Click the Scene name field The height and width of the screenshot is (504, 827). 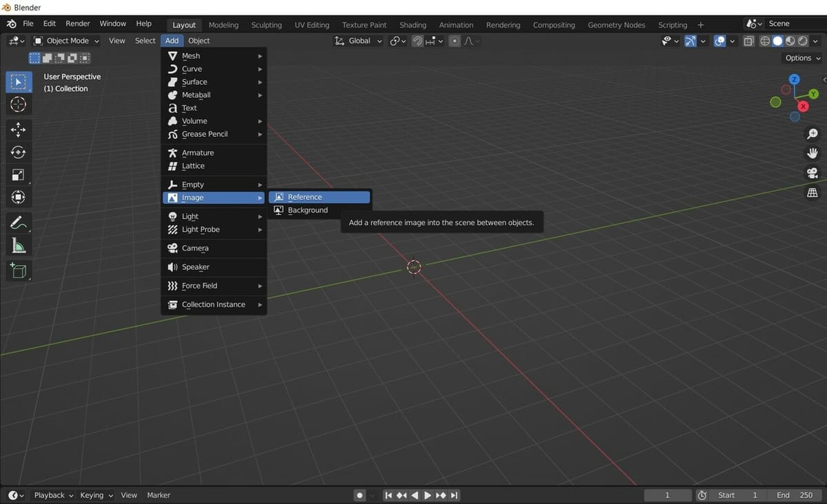pos(796,23)
